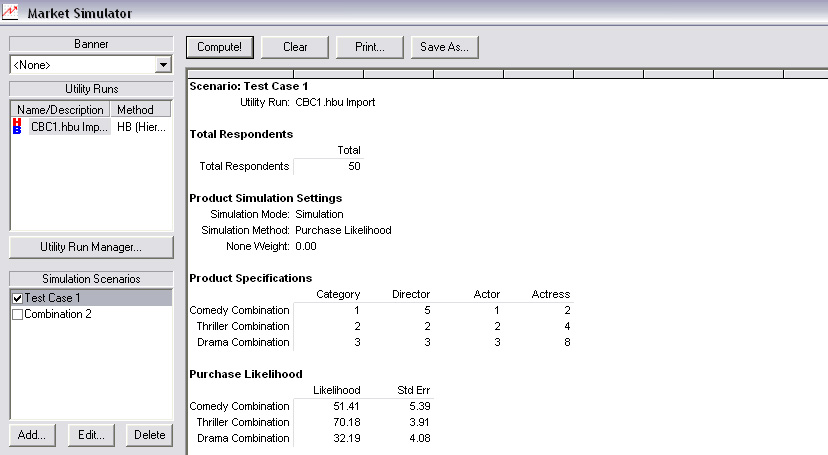Click the Total Respondents value 50
Screen dimensions: 828x455
tap(354, 166)
